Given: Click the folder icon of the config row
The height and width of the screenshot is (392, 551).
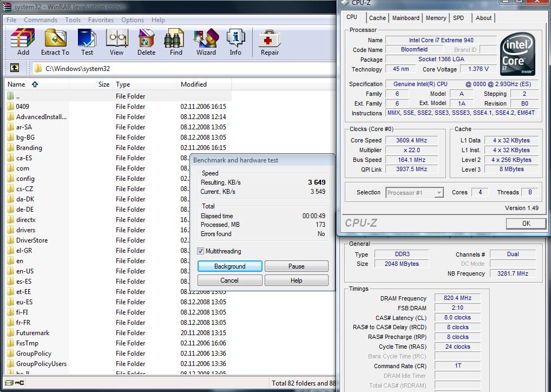Looking at the screenshot, I should pyautogui.click(x=10, y=179).
